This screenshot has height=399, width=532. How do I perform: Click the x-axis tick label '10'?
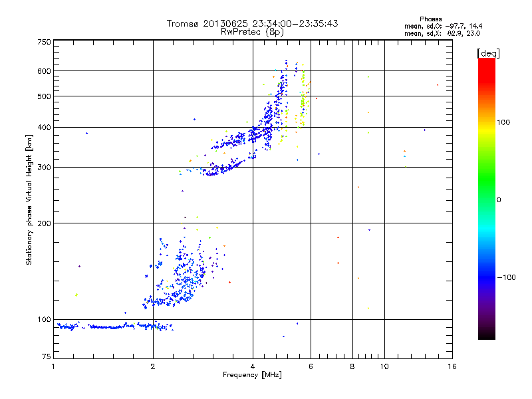(384, 366)
